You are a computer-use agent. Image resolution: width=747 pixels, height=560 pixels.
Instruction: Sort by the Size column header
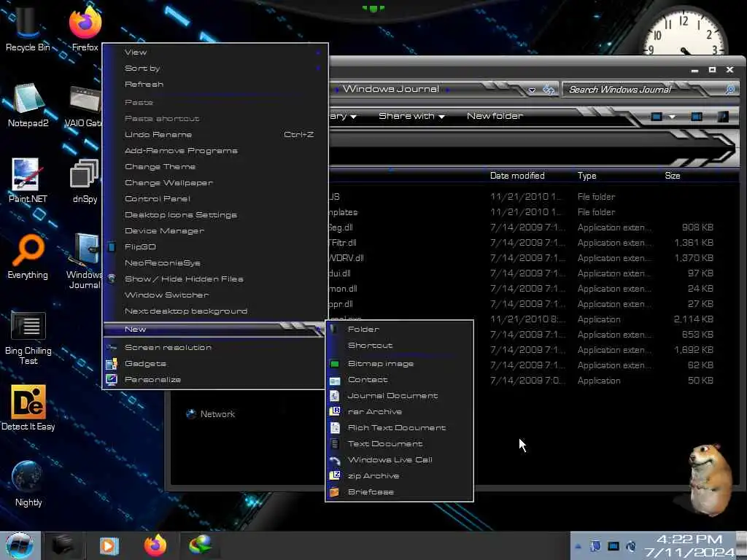coord(672,176)
